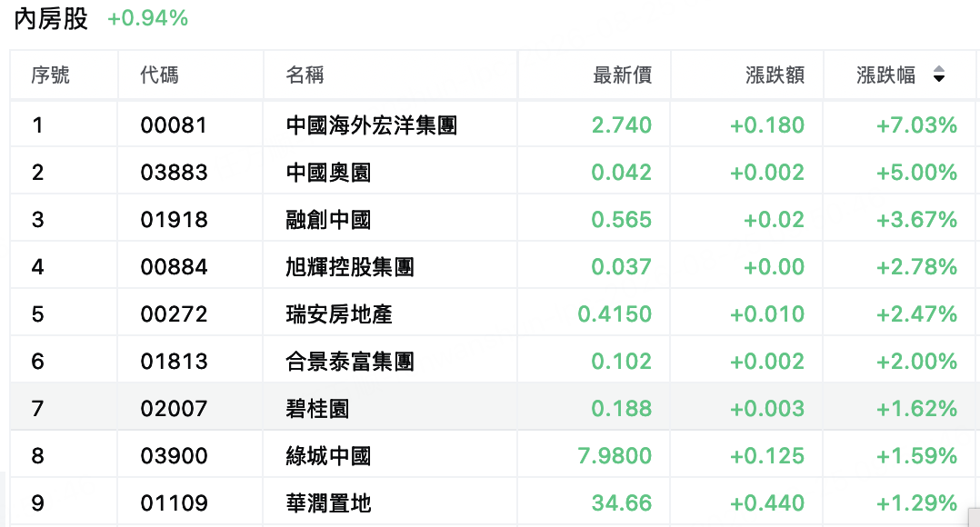Click latest price 0.188
980x527 pixels.
(622, 409)
